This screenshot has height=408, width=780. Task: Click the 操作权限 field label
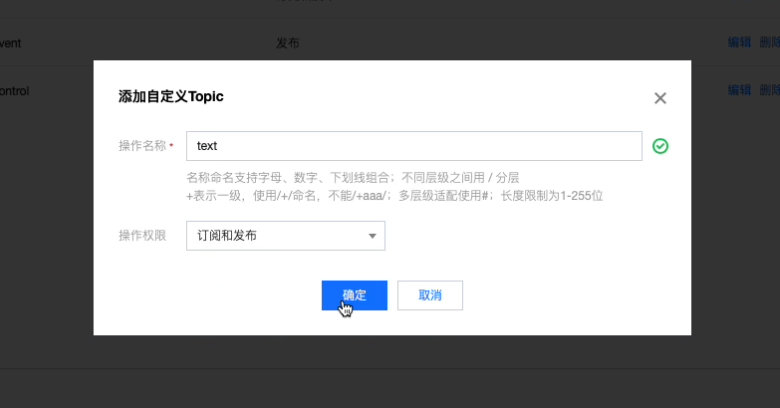click(142, 235)
